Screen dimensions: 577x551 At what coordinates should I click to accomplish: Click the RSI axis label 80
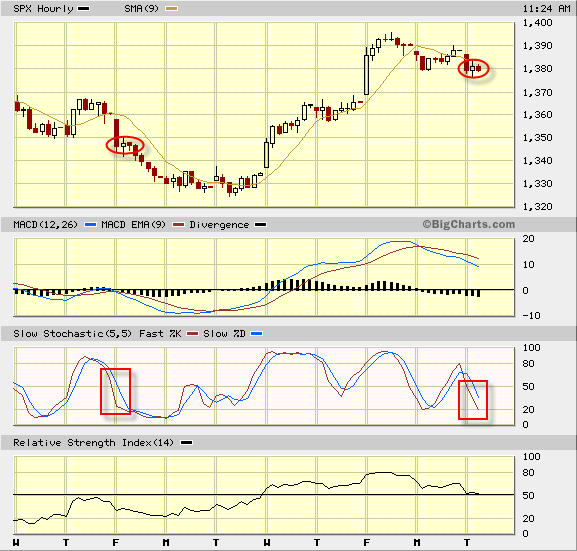(528, 473)
